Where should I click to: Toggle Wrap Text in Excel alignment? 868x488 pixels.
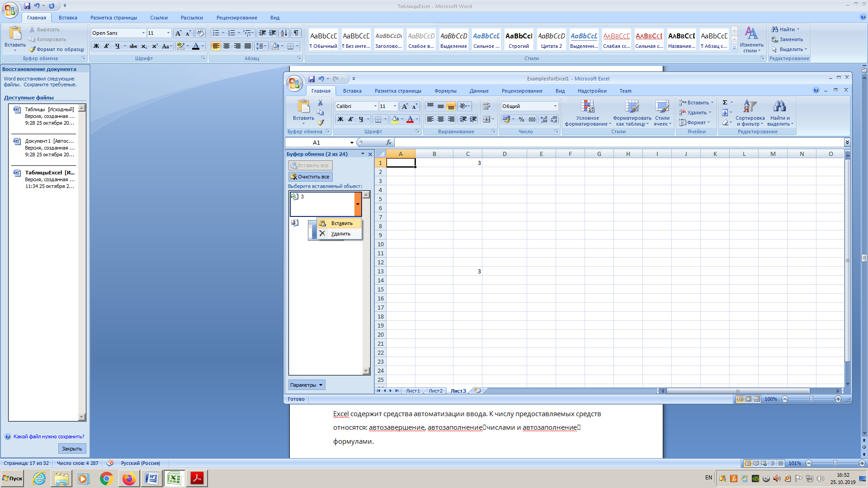click(486, 106)
